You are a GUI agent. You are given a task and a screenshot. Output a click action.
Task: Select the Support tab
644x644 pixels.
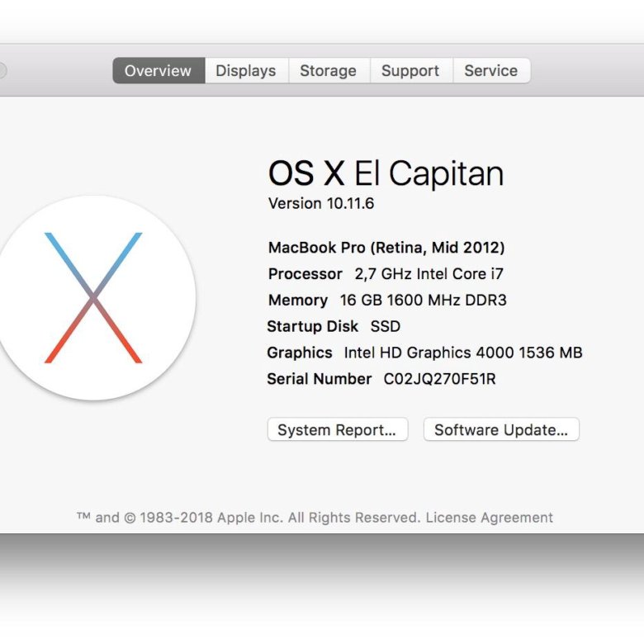(x=411, y=71)
